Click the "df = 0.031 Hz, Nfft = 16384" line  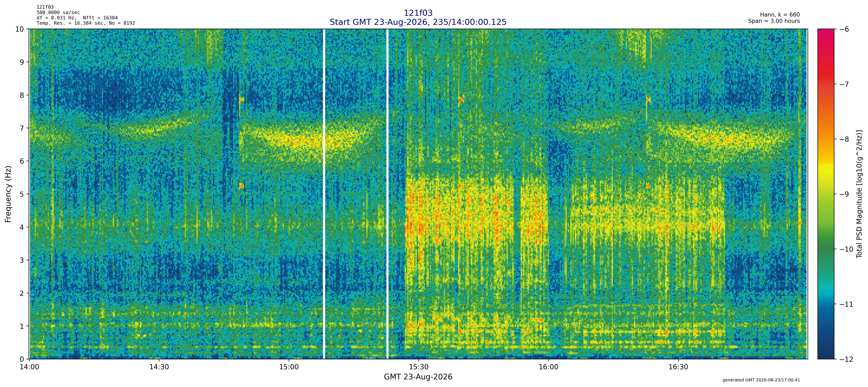click(77, 18)
